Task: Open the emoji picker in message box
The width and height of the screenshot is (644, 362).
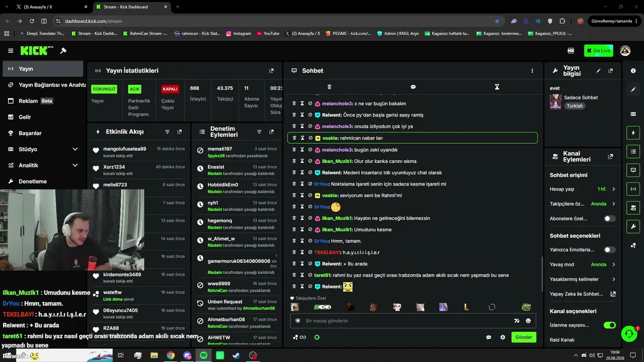Action: click(x=528, y=321)
